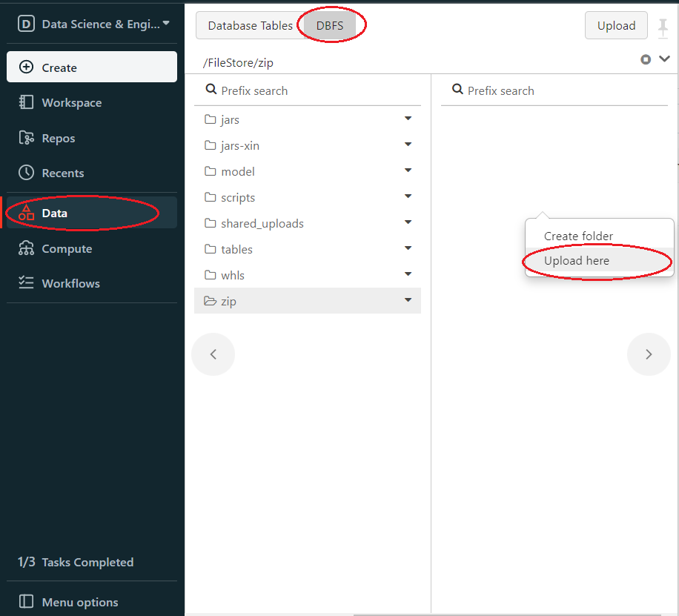Expand the dropdown arrow for jars folder
Screen dimensions: 679x616
click(408, 119)
